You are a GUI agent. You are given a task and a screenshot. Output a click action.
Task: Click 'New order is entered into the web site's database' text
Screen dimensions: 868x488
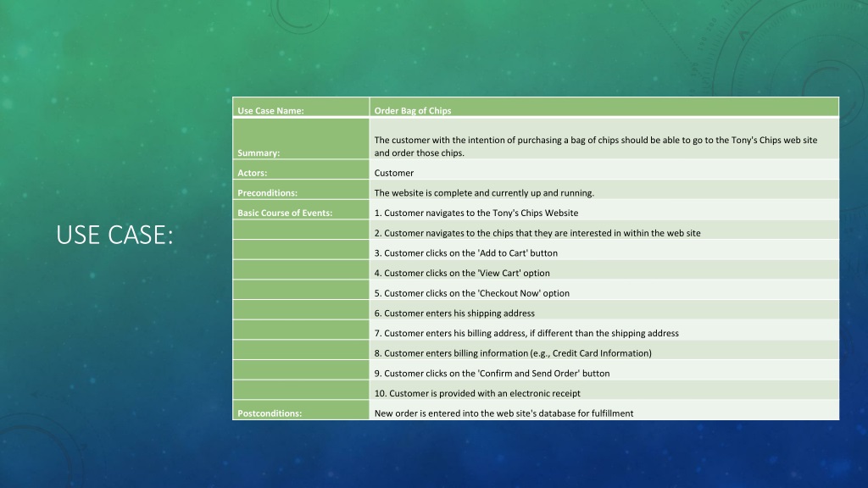[x=504, y=413]
